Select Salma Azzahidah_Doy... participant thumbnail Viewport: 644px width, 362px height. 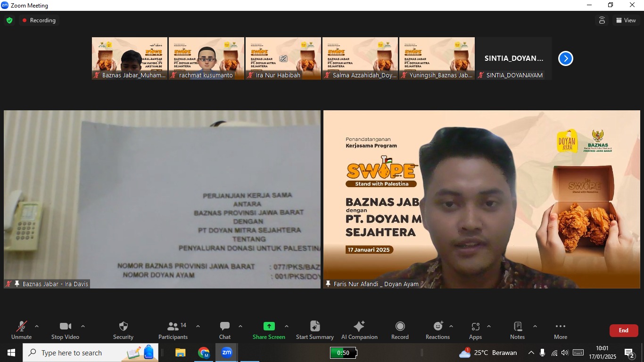tap(360, 58)
